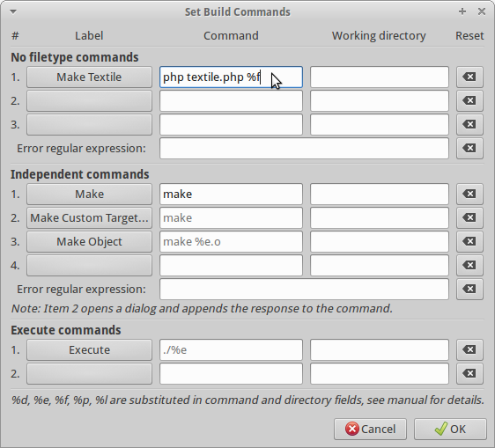Focus Independent commands error regular expression field

click(305, 289)
